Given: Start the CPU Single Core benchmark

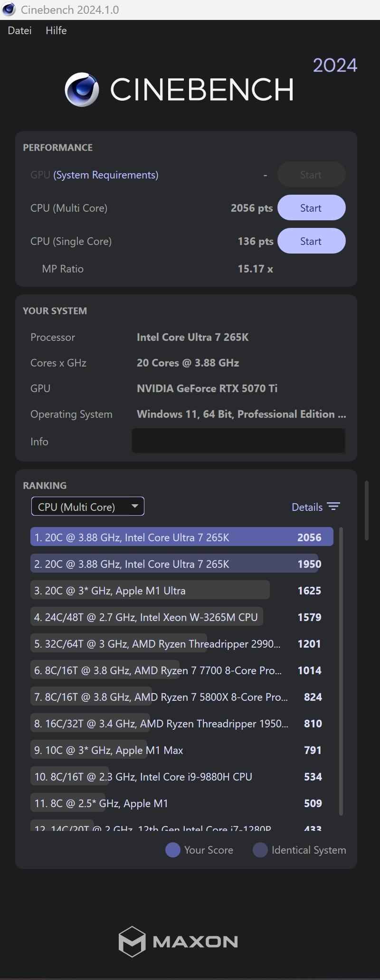Looking at the screenshot, I should click(311, 241).
